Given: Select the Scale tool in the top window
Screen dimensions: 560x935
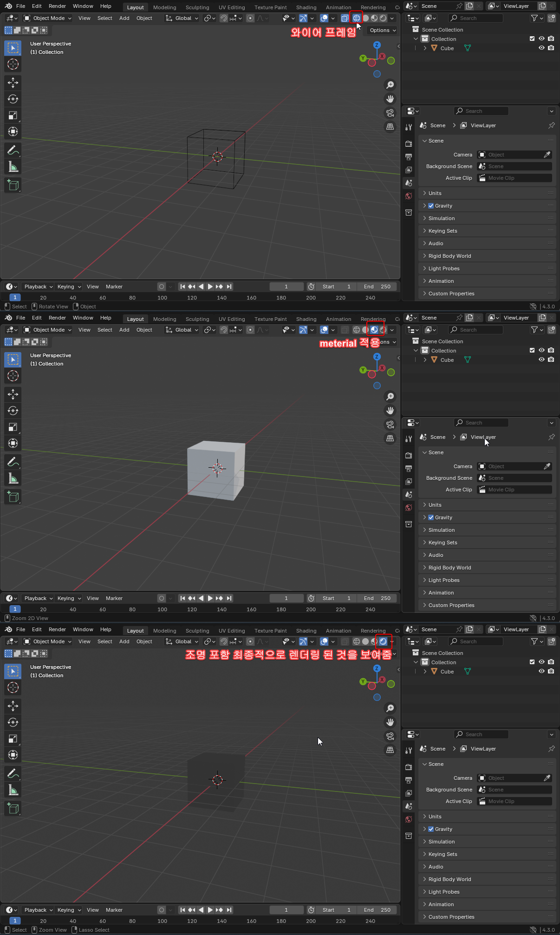Looking at the screenshot, I should tap(13, 115).
